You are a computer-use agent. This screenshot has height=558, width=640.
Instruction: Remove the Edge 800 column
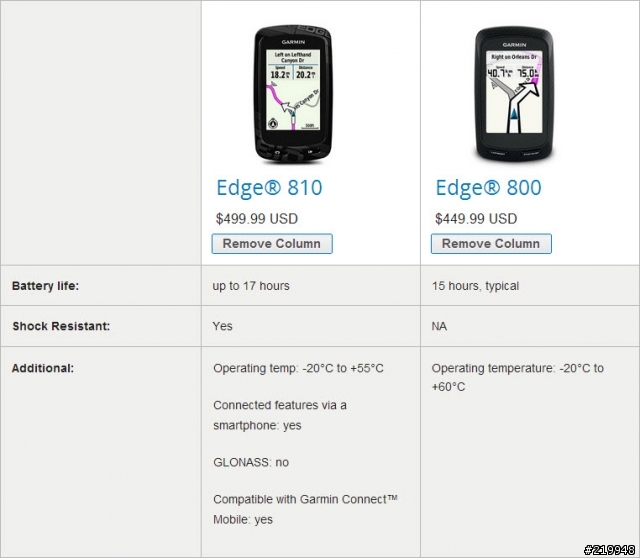(491, 244)
